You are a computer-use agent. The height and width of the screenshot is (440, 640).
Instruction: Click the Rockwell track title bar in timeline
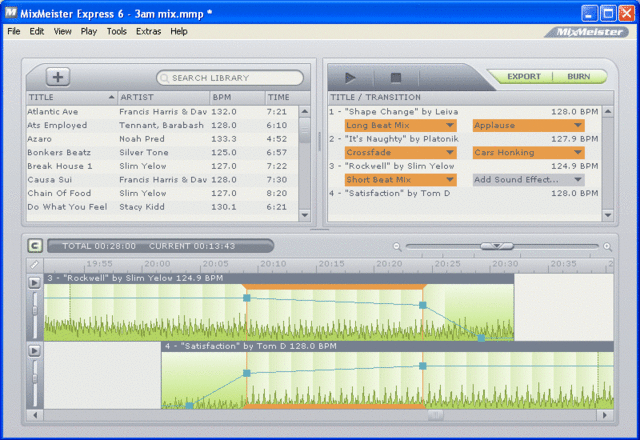(x=279, y=278)
